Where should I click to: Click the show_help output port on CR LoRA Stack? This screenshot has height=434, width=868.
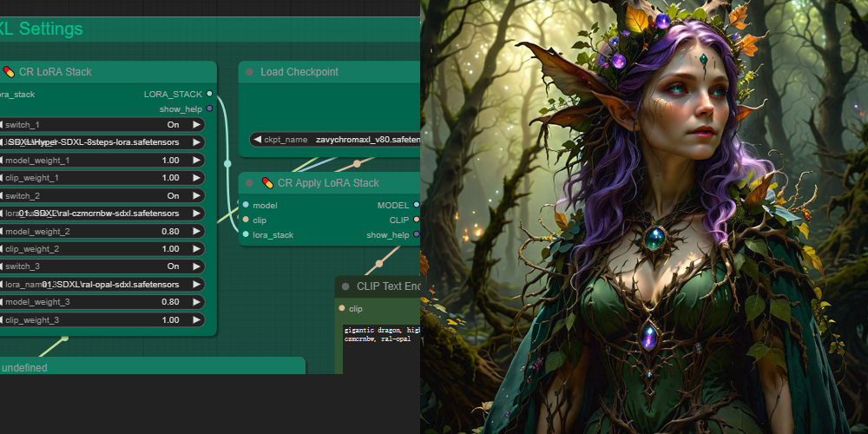(209, 108)
